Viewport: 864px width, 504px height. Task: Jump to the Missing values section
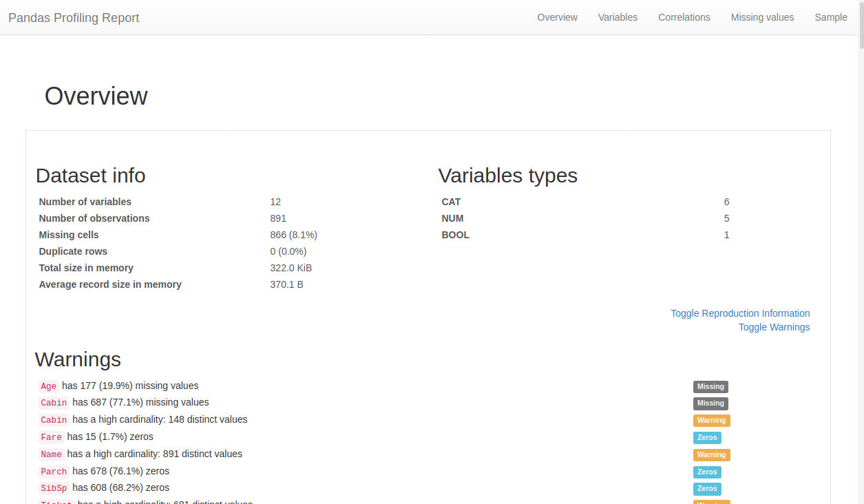[762, 17]
